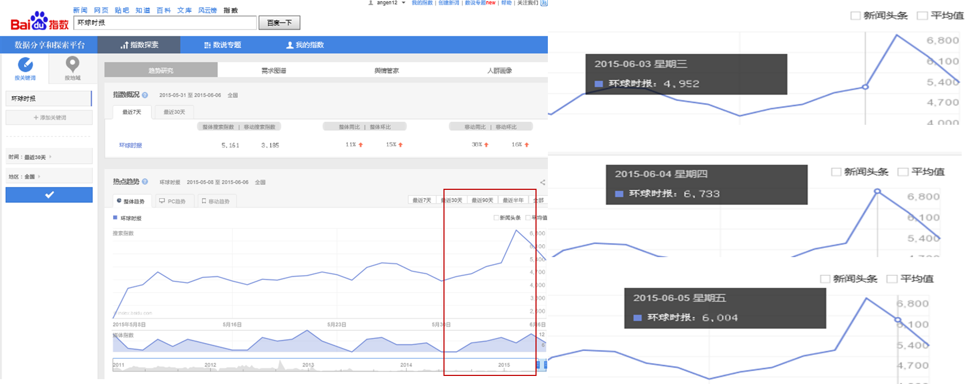Click the 创建新词 link at the top right
Image resolution: width=980 pixels, height=384 pixels.
pos(449,3)
